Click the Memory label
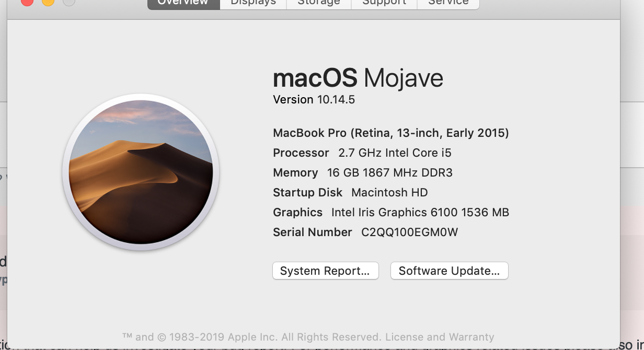644x350 pixels. pyautogui.click(x=295, y=173)
